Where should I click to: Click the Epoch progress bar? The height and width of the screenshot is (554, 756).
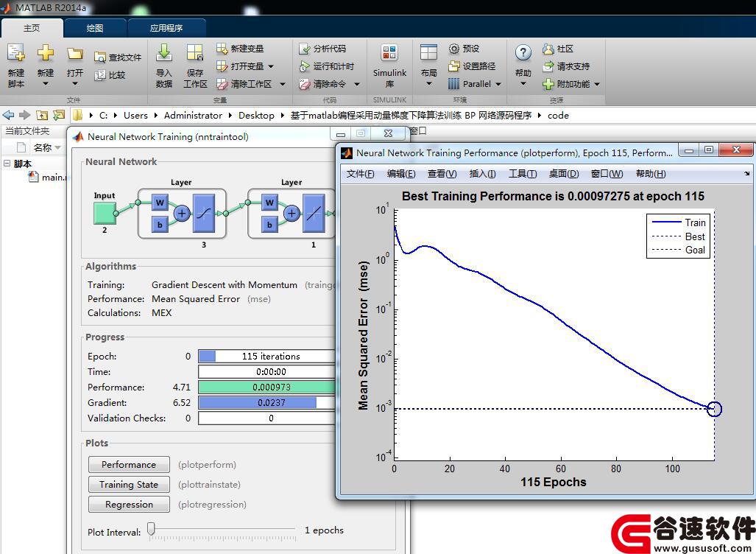pos(266,356)
